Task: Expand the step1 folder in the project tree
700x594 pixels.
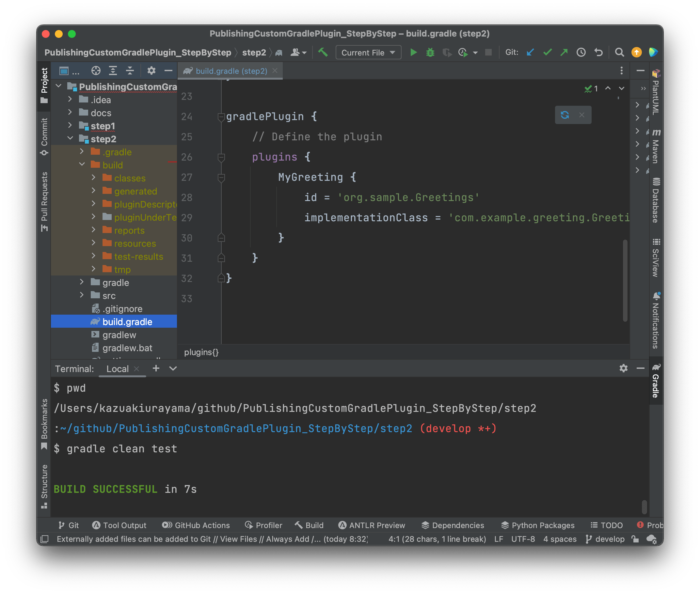Action: click(x=70, y=125)
